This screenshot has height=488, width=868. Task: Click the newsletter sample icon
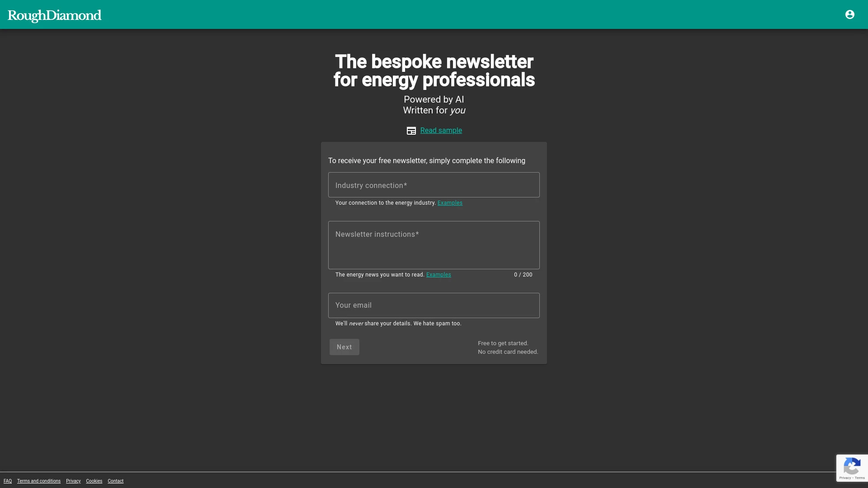pyautogui.click(x=411, y=131)
